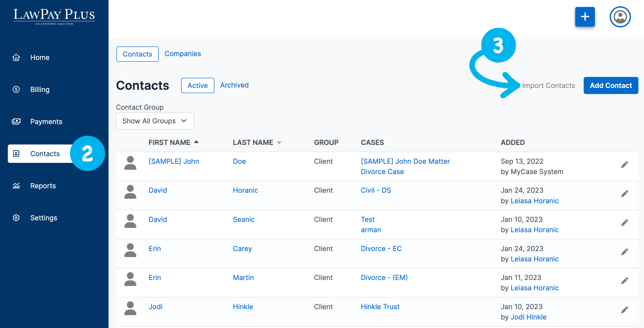This screenshot has width=644, height=328.
Task: Click the pencil edit icon for Jodi Hinkle
Action: [624, 310]
